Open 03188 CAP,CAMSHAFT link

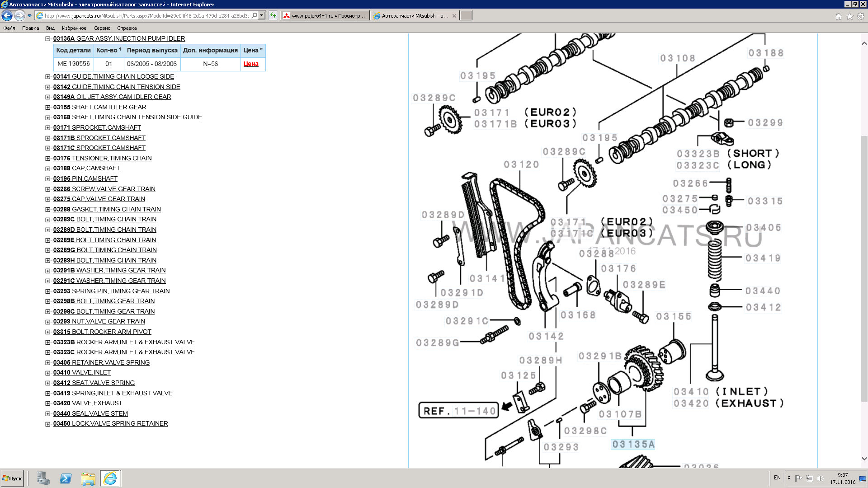pos(86,169)
